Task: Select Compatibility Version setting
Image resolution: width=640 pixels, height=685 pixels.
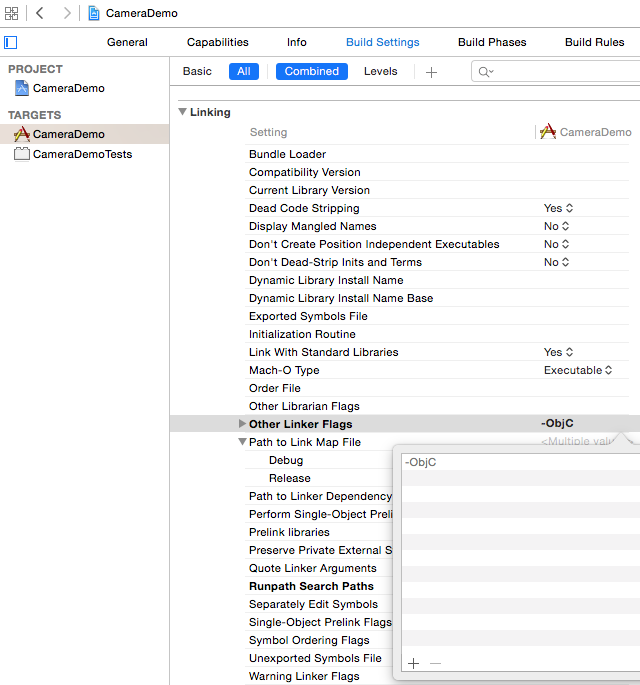Action: pos(304,172)
